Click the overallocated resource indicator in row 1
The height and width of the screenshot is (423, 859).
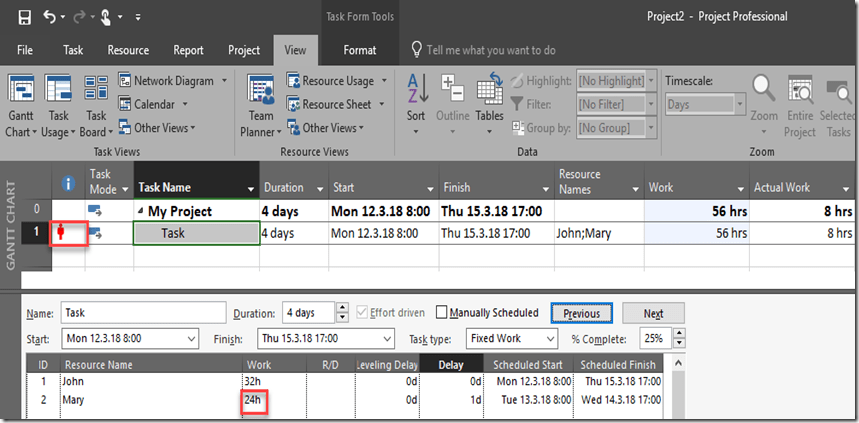(x=63, y=233)
